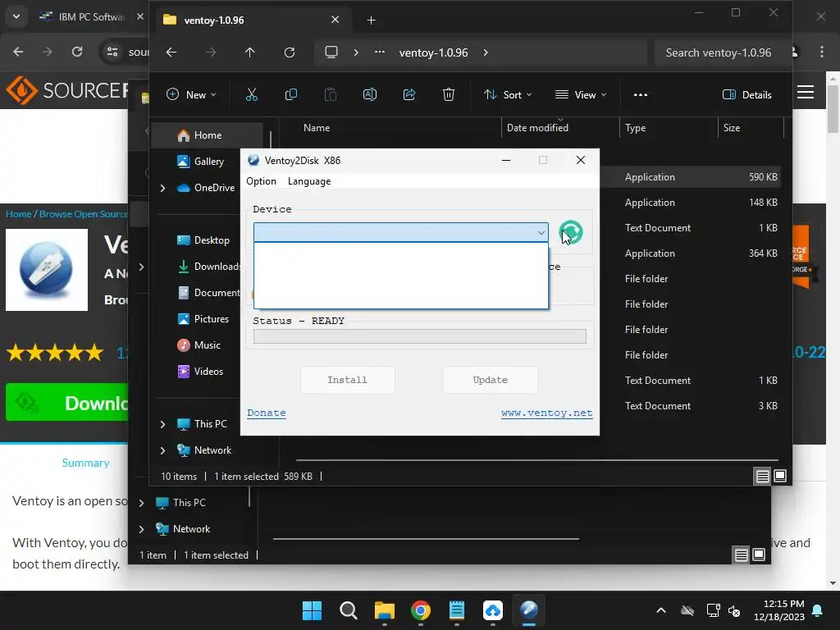Image resolution: width=840 pixels, height=630 pixels.
Task: Add a new File Explorer tab
Action: click(371, 21)
